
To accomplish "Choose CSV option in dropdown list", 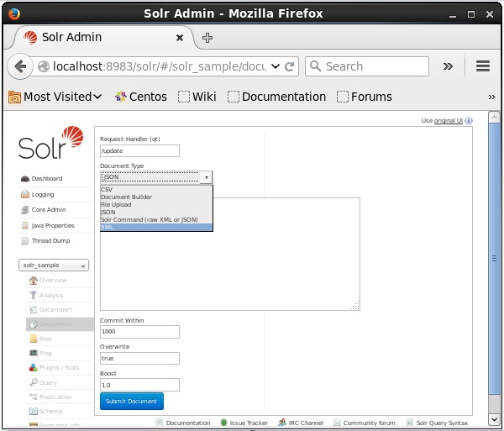I will point(107,190).
